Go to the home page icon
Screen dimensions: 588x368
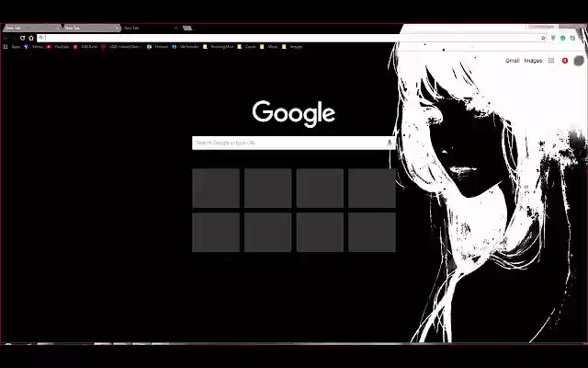31,38
